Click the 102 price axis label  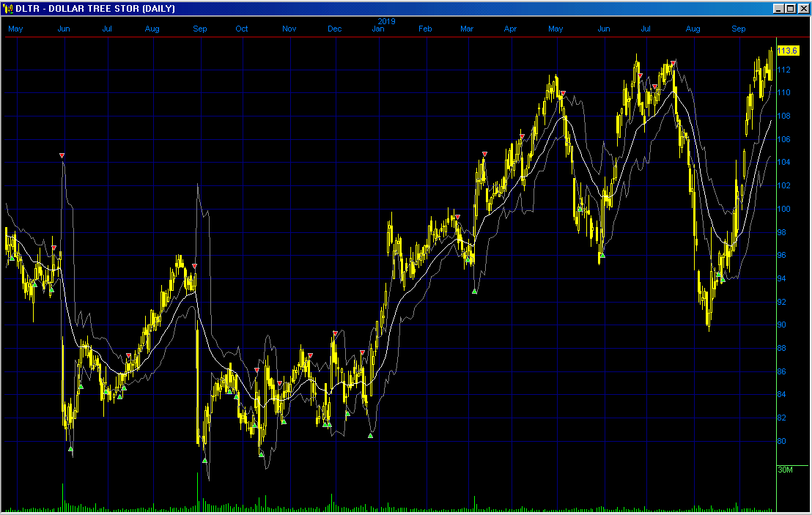(x=783, y=185)
